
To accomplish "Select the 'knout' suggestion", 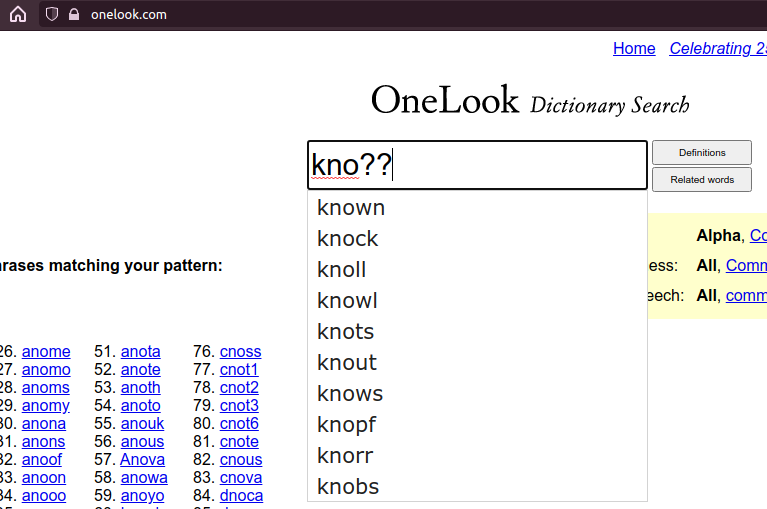I will 477,362.
